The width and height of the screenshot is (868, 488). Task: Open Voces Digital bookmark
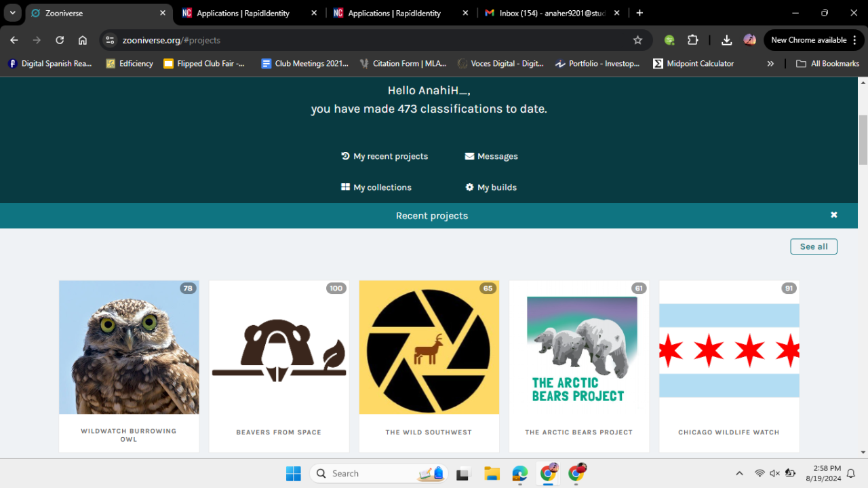[500, 63]
